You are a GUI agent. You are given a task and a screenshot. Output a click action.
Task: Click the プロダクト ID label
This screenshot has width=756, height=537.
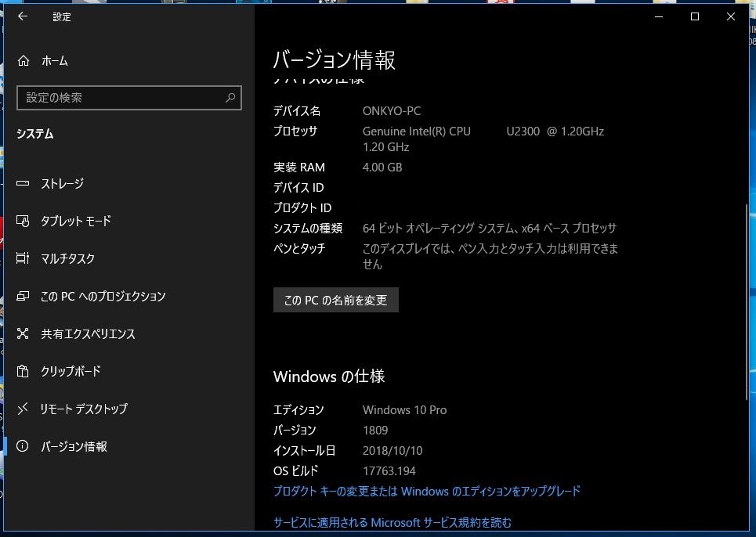302,208
